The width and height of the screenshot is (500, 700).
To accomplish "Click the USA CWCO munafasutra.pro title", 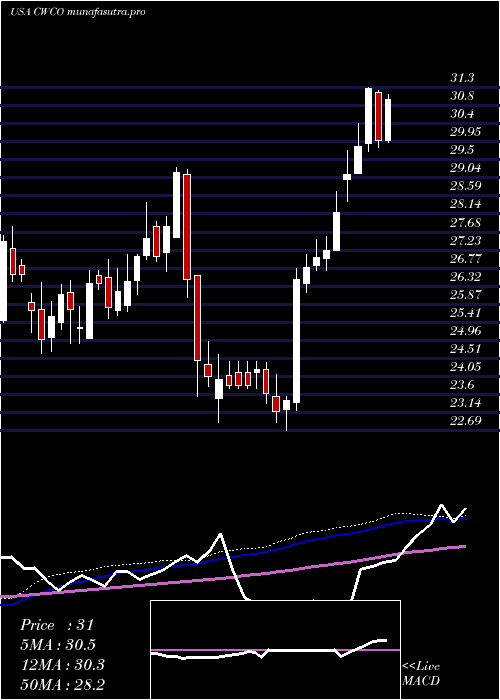I will pyautogui.click(x=78, y=12).
